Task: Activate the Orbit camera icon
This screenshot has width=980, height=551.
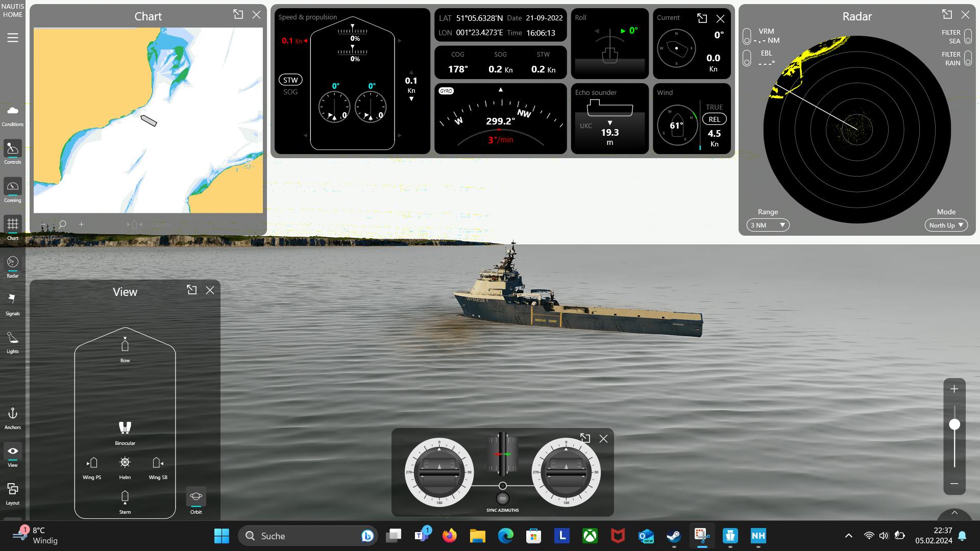Action: click(196, 496)
